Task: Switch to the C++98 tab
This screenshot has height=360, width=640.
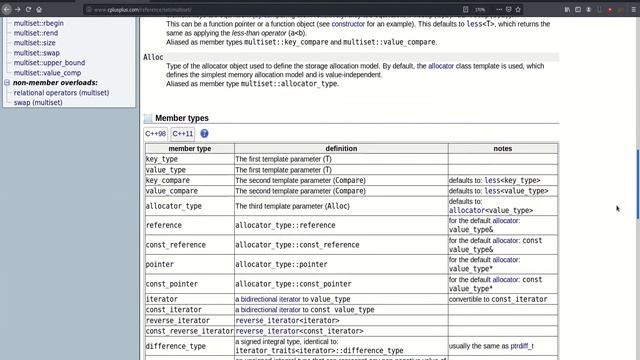Action: 156,133
